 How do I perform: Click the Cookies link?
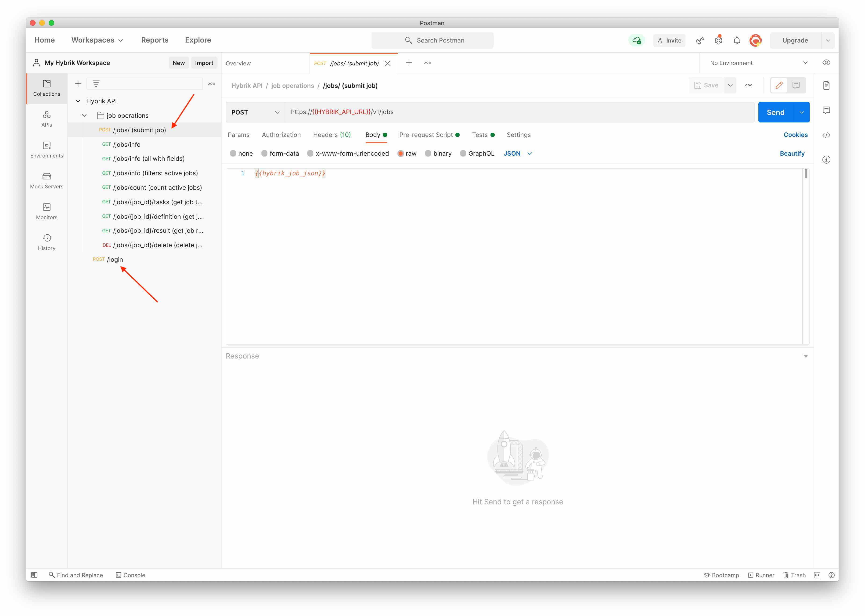coord(796,135)
